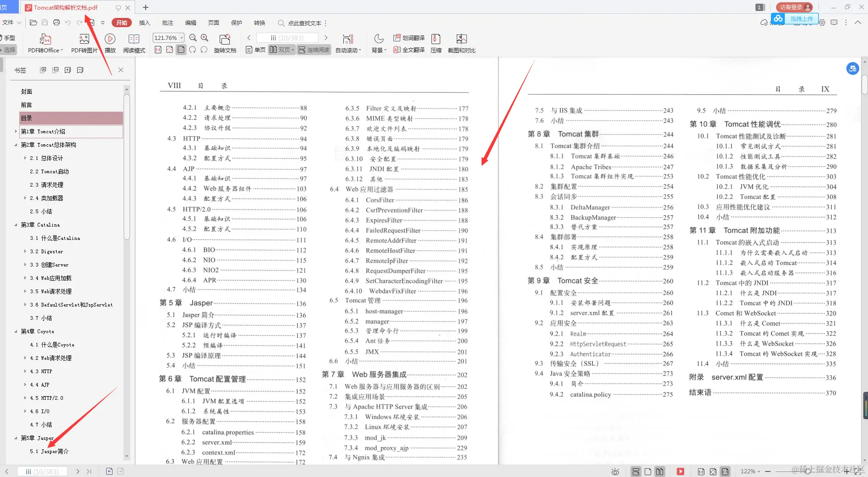Image resolution: width=868 pixels, height=477 pixels.
Task: Toggle 双页 double page view
Action: pyautogui.click(x=282, y=50)
